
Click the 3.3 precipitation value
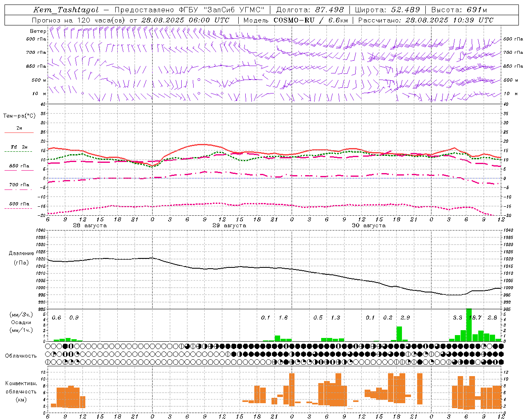[x=457, y=318]
